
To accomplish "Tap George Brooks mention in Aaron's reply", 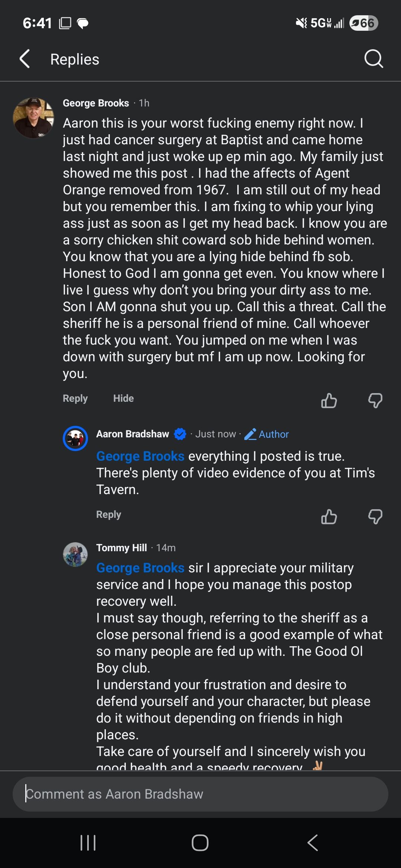I will coord(140,456).
